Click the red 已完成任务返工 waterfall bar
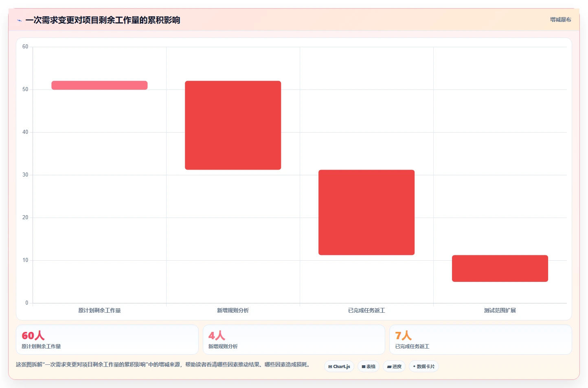 pyautogui.click(x=366, y=212)
